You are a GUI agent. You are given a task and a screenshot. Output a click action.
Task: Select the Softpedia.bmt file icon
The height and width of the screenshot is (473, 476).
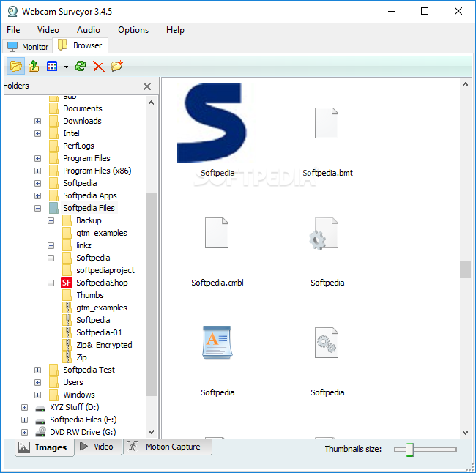[327, 123]
